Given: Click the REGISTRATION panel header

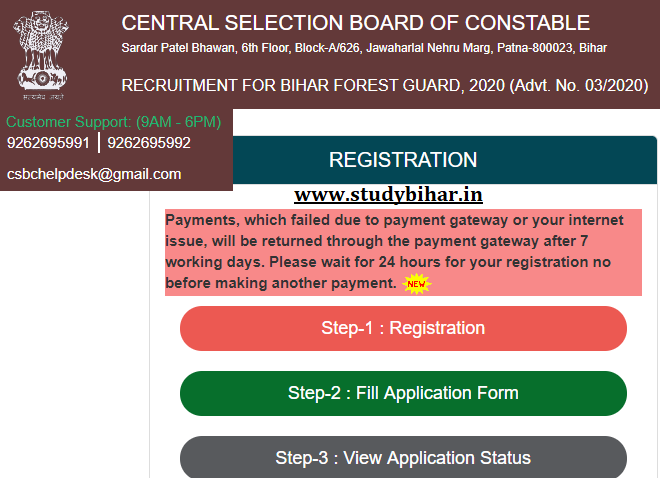Looking at the screenshot, I should [403, 160].
